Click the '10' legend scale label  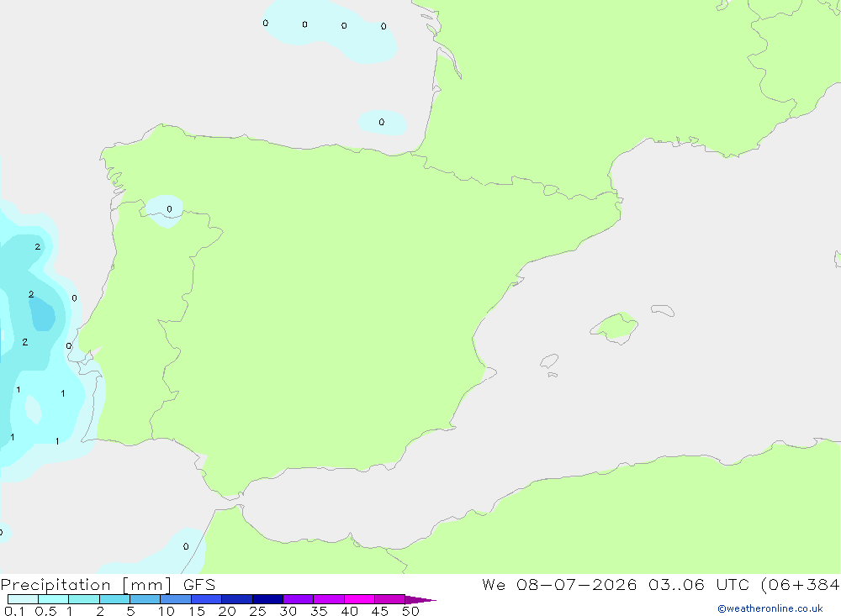tap(167, 611)
